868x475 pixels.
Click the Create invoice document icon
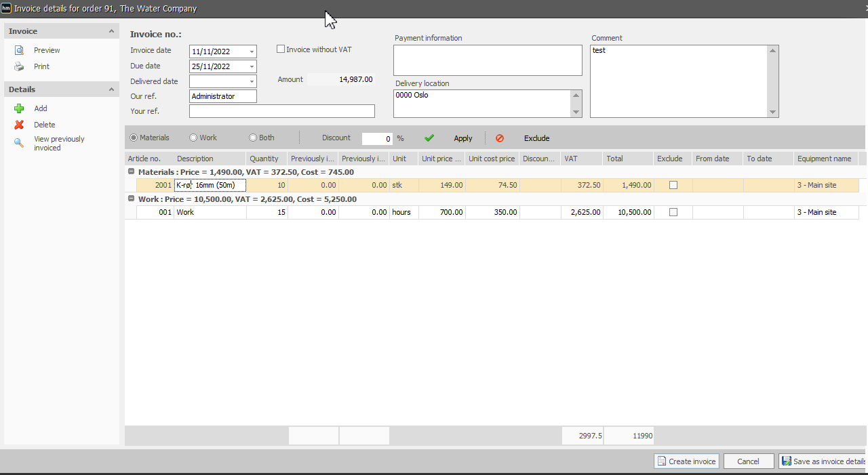[662, 461]
